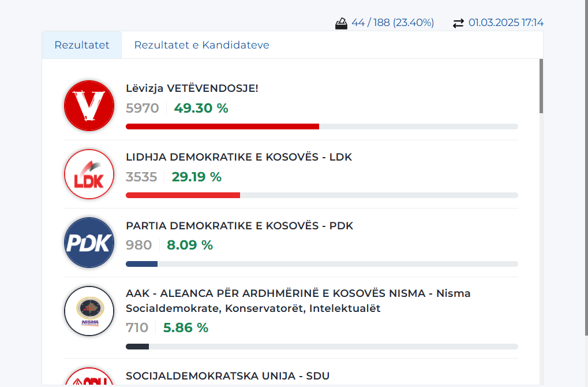Click the 710 vote count
The height and width of the screenshot is (387, 588).
point(137,328)
